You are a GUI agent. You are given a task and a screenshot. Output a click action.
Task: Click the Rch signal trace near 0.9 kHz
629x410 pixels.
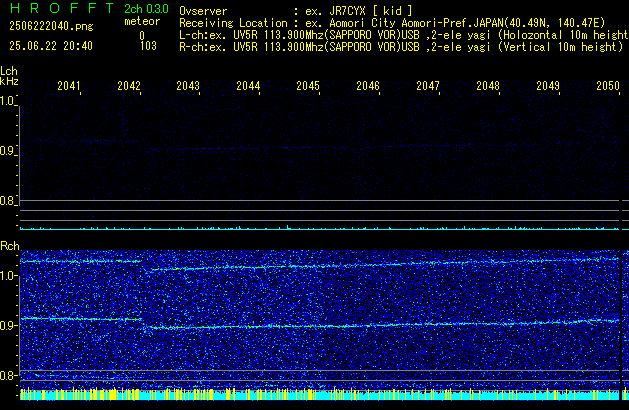tap(320, 323)
